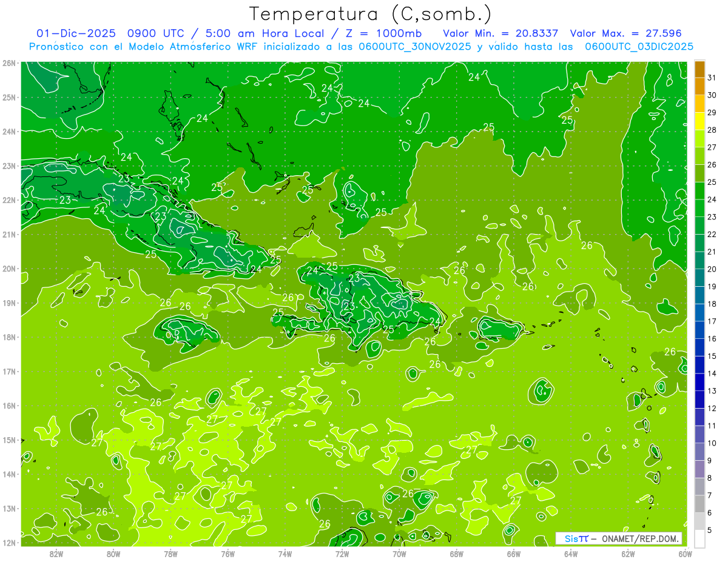Click the '72W' longitude axis label
The height and width of the screenshot is (562, 728).
tap(342, 554)
